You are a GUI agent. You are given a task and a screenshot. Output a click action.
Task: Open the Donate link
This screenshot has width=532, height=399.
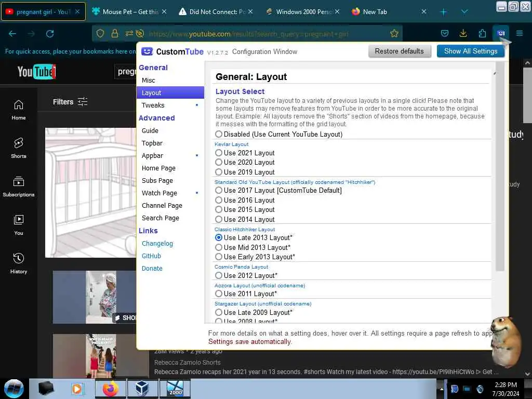(152, 269)
